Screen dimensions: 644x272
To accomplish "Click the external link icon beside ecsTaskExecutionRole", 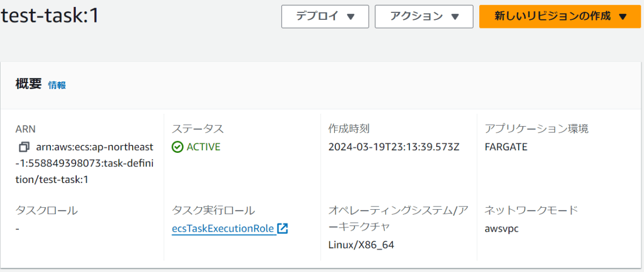I will tap(283, 229).
